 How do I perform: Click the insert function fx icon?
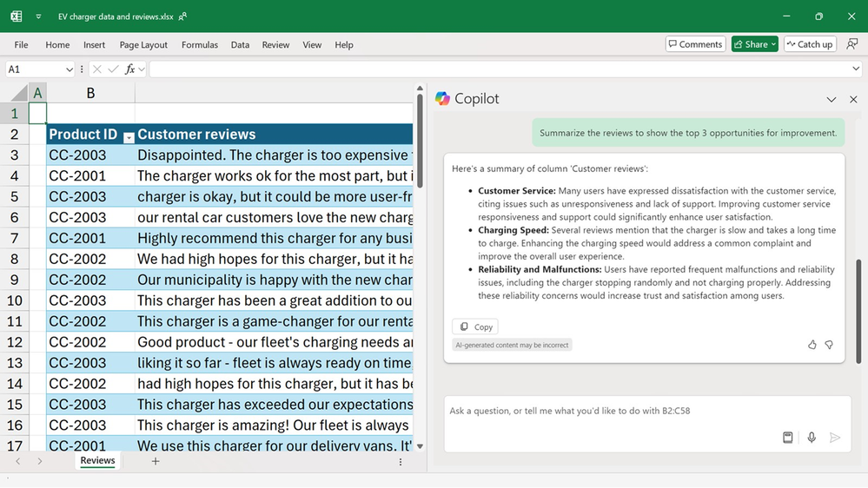[x=130, y=69]
